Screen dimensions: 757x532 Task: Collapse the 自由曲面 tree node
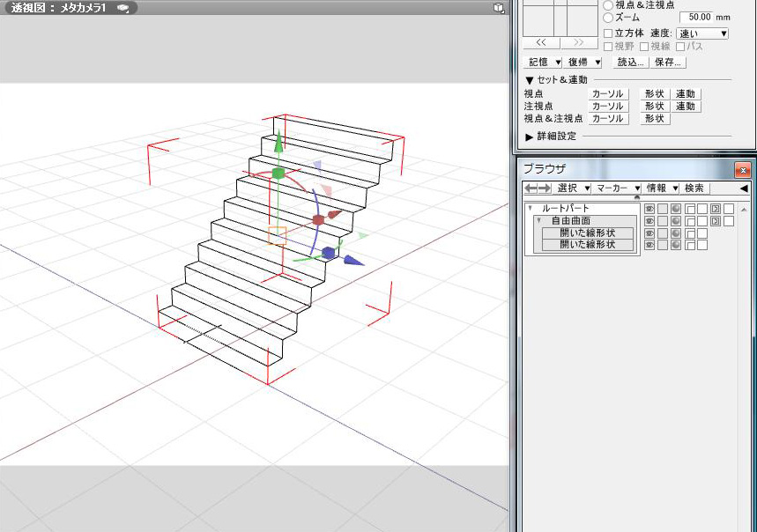[539, 220]
